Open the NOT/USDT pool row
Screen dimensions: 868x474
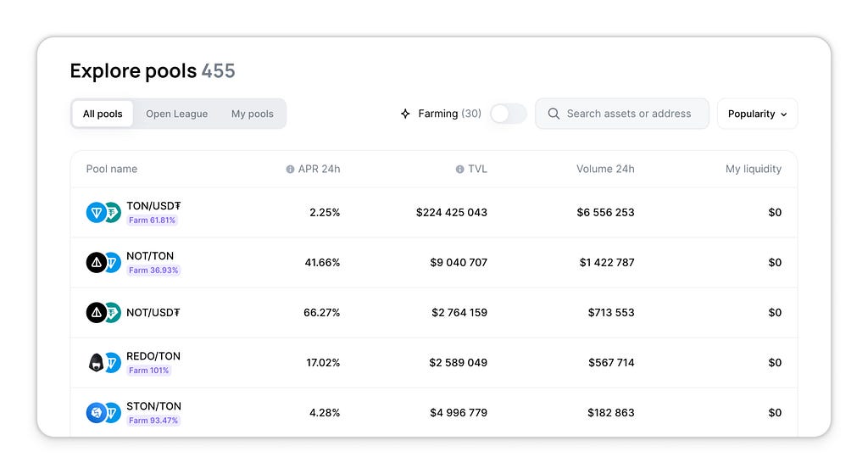pos(434,313)
